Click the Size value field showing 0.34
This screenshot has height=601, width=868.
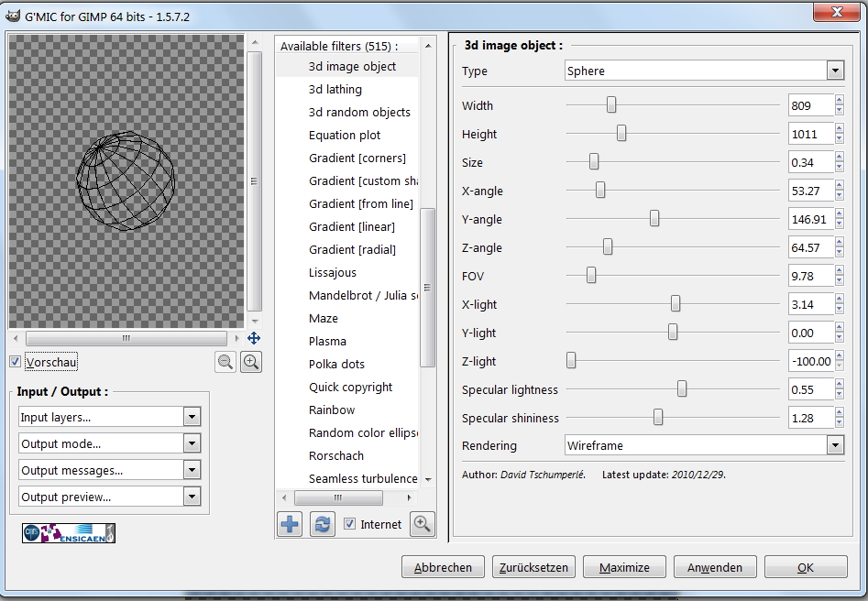pos(811,162)
